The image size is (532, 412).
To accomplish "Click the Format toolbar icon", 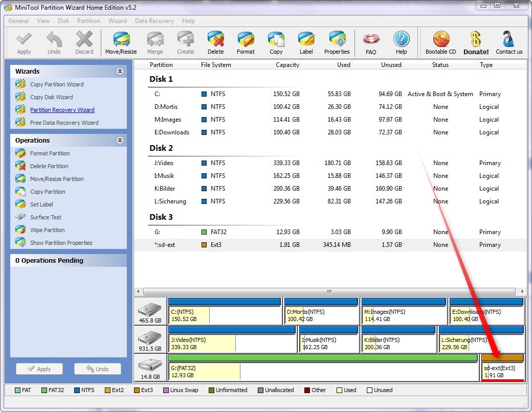I will 246,43.
